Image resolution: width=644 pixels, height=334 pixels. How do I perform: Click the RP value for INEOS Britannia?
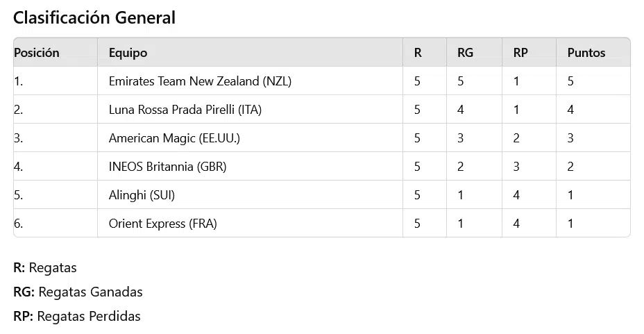click(x=516, y=167)
